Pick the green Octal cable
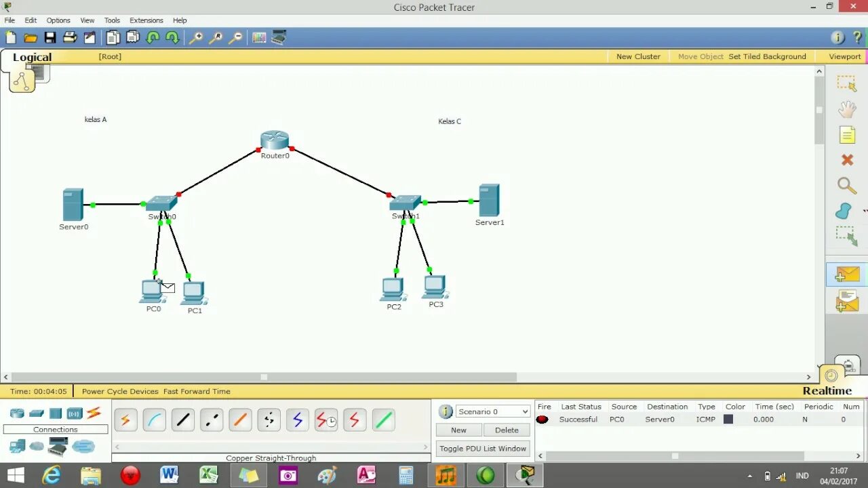868x488 pixels. pyautogui.click(x=384, y=420)
